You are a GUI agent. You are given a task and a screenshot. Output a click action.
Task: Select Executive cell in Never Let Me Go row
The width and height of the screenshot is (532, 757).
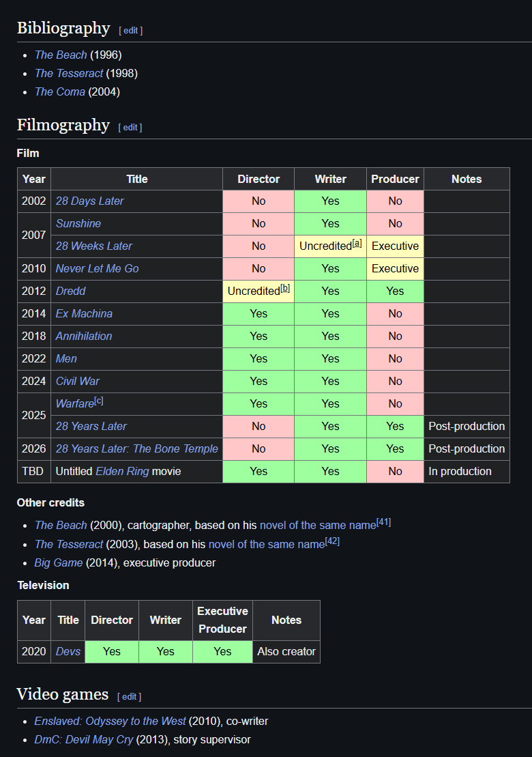(395, 268)
